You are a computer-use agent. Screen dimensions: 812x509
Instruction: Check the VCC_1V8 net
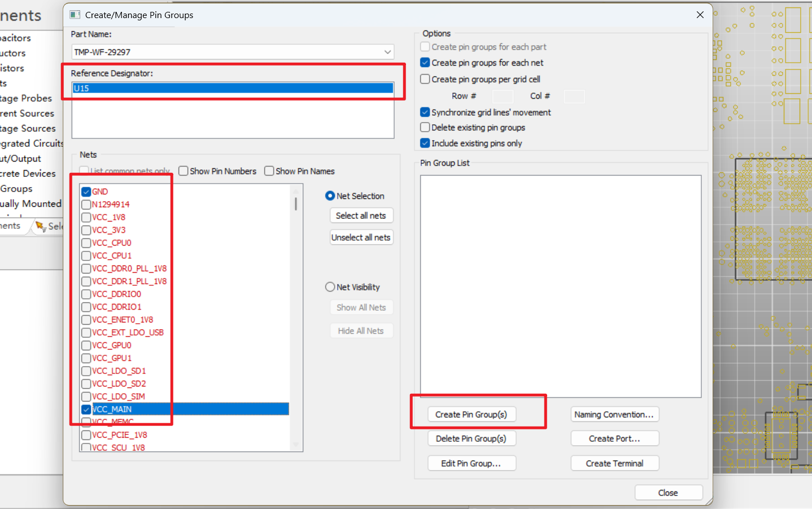(86, 217)
